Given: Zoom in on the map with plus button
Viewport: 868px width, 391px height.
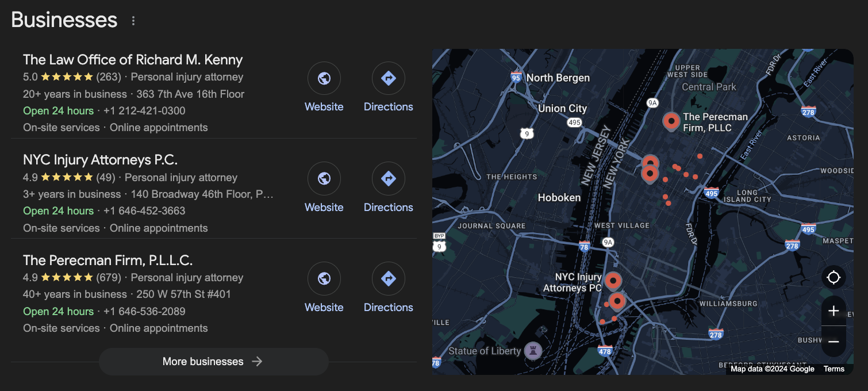Looking at the screenshot, I should point(834,311).
